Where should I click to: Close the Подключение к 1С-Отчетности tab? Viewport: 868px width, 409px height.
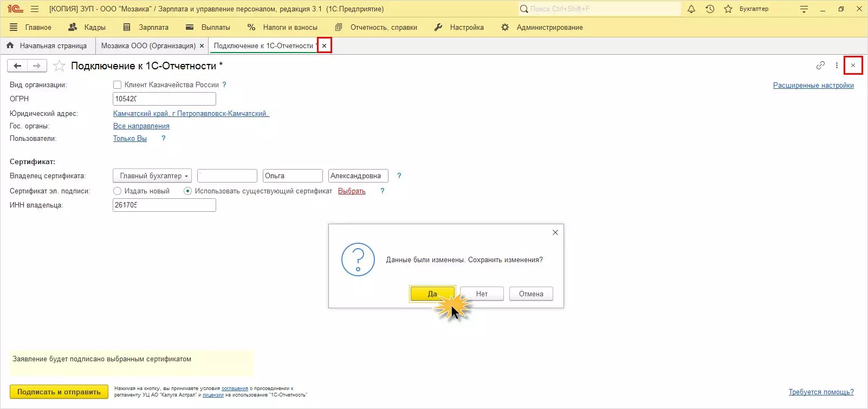tap(324, 46)
